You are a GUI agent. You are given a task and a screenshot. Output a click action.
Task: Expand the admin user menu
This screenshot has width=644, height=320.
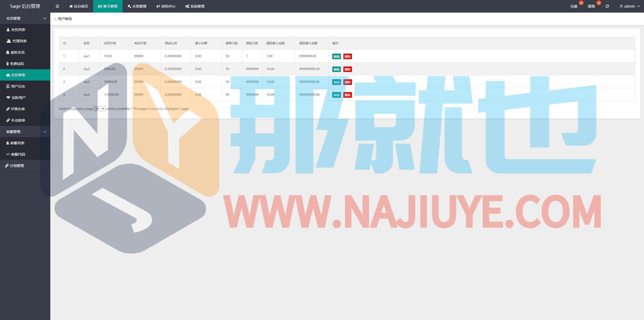click(630, 6)
